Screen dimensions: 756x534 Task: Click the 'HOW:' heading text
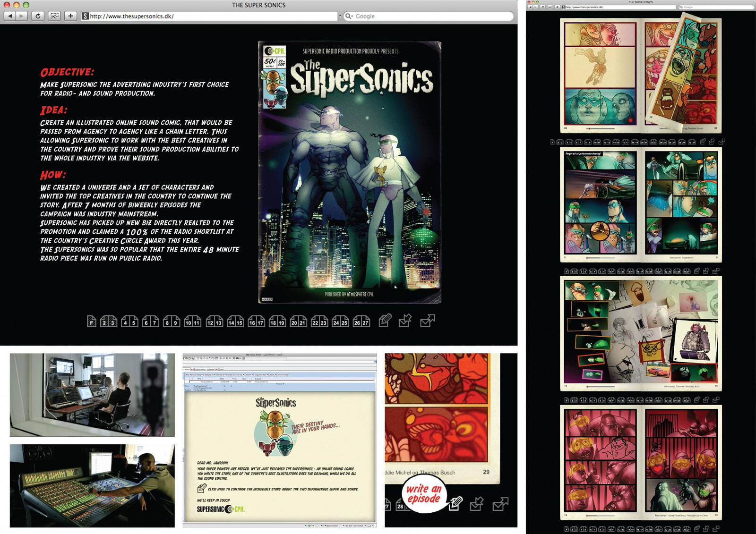(53, 175)
